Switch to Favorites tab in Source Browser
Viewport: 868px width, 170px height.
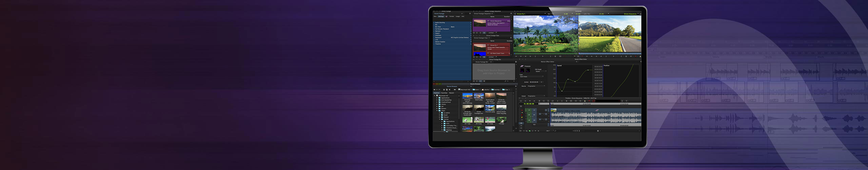(x=444, y=93)
